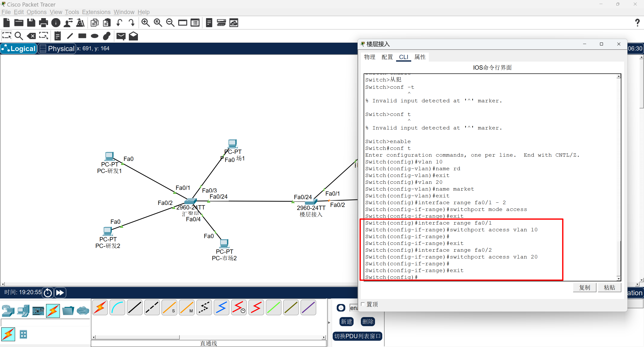Toggle the 置顶 always-on-top checkbox
The image size is (644, 347).
363,304
